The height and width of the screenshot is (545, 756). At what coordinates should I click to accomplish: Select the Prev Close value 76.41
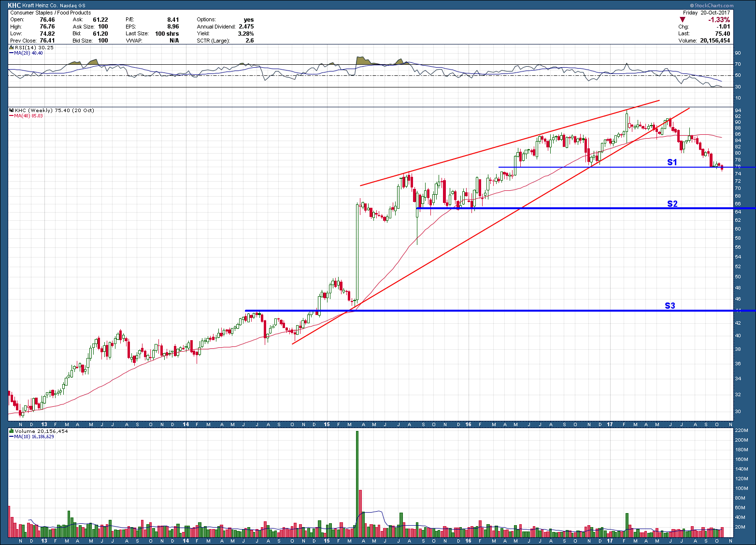pos(47,41)
